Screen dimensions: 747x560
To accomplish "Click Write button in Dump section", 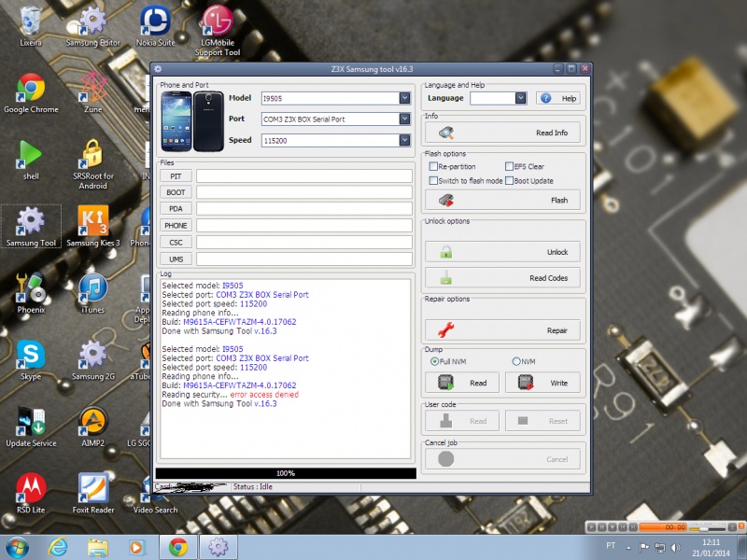I will click(x=543, y=383).
